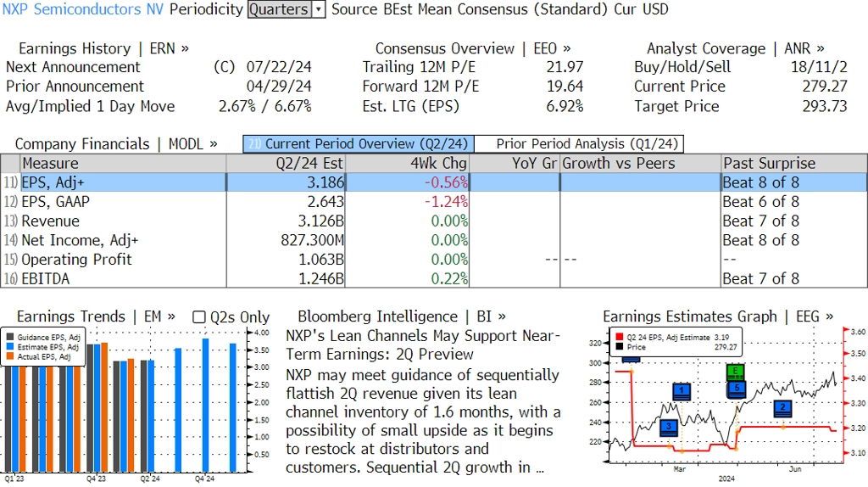This screenshot has height=487, width=868.
Task: Click the Actual EPS orange legend swatch
Action: pos(10,357)
